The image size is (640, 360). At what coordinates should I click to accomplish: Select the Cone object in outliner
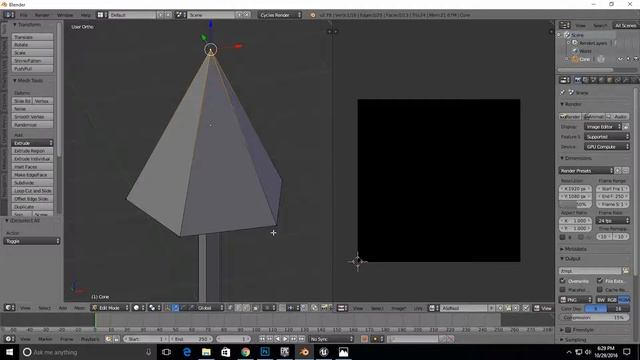[584, 59]
